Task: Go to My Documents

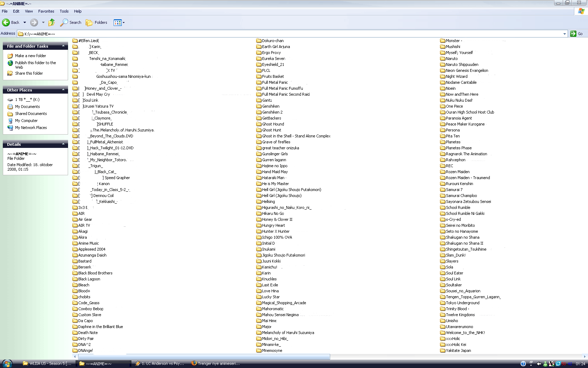Action: coord(27,107)
